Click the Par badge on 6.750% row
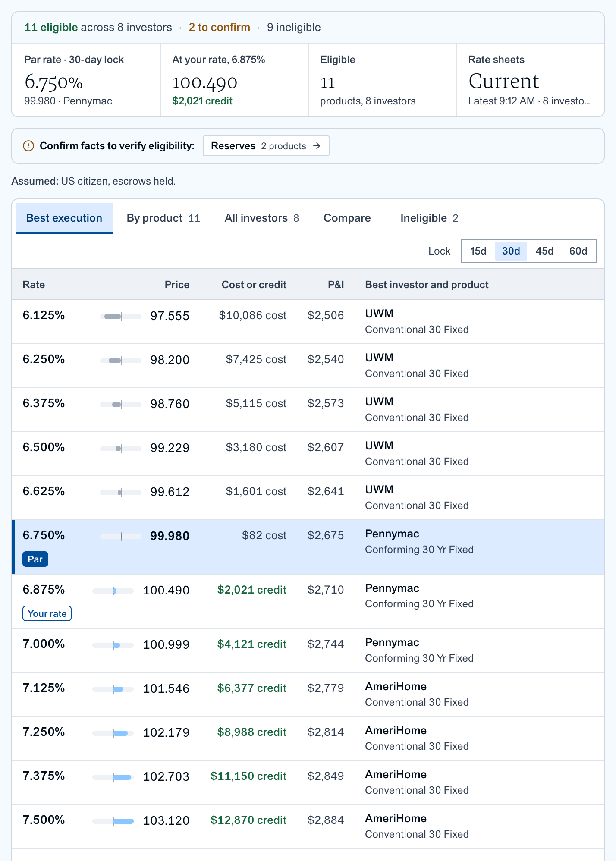The height and width of the screenshot is (861, 616). point(35,559)
